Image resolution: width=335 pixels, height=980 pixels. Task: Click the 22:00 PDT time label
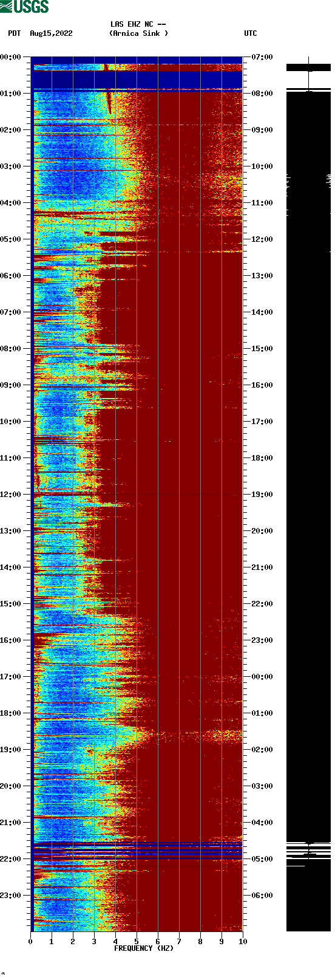pos(10,859)
